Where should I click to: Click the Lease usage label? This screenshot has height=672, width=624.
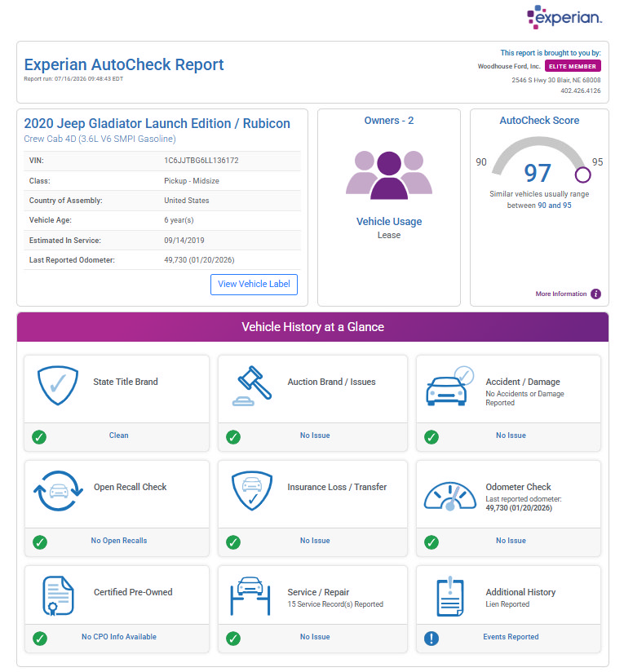click(389, 236)
